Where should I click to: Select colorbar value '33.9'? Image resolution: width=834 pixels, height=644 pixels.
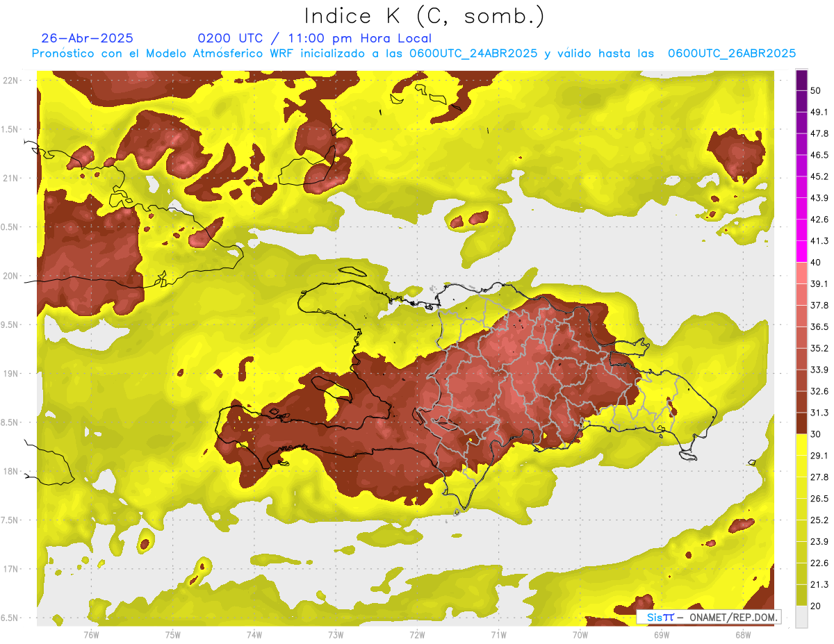pos(819,370)
